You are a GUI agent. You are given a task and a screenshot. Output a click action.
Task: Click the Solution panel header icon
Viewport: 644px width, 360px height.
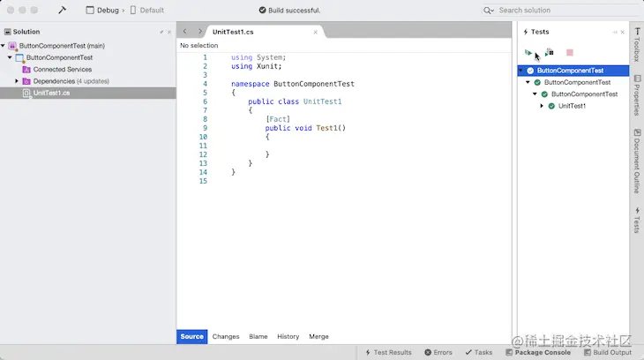tap(7, 32)
